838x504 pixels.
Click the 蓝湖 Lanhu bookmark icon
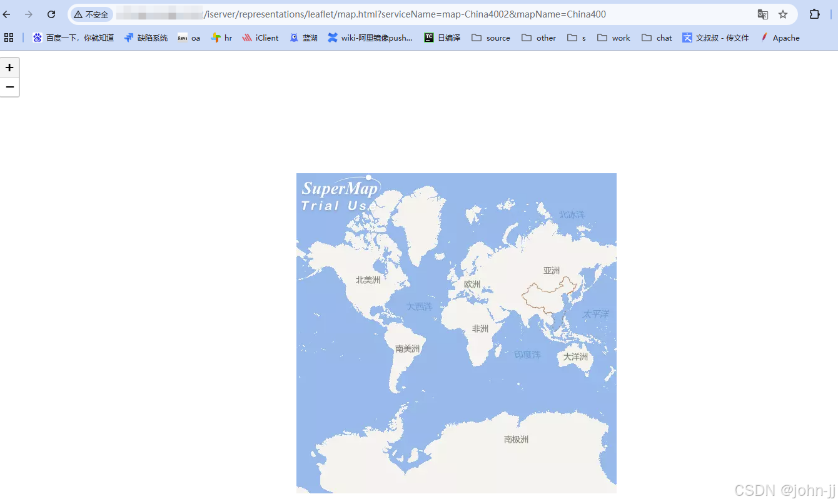295,38
